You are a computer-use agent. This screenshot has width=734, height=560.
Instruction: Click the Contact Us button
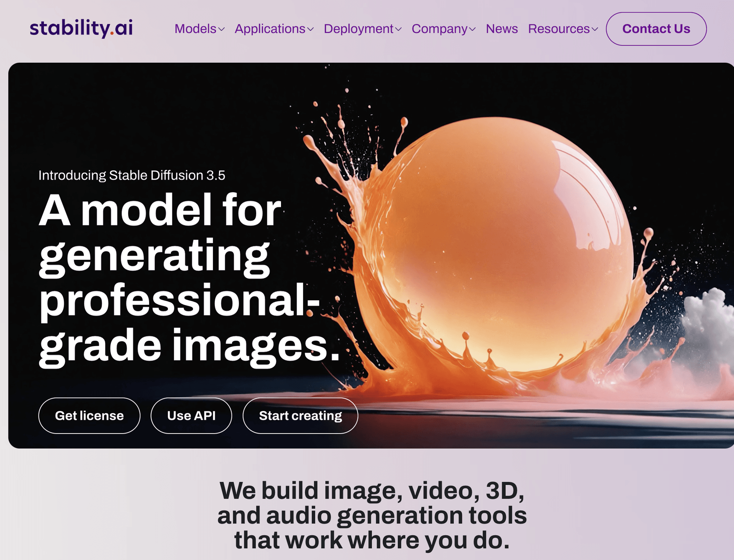656,29
